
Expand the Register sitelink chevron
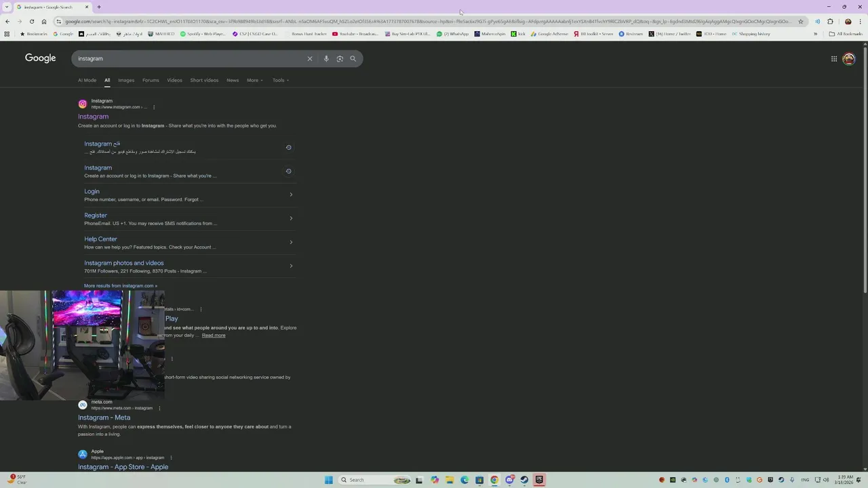click(x=291, y=218)
